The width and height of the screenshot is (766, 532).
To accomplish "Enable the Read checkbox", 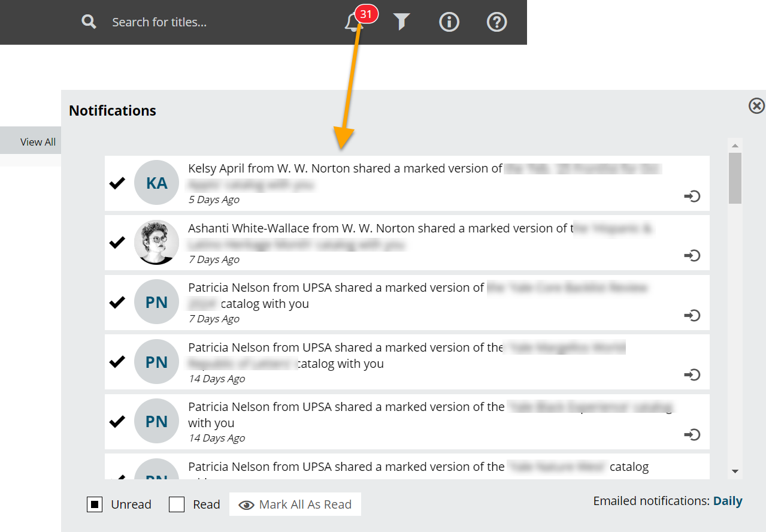I will (177, 505).
